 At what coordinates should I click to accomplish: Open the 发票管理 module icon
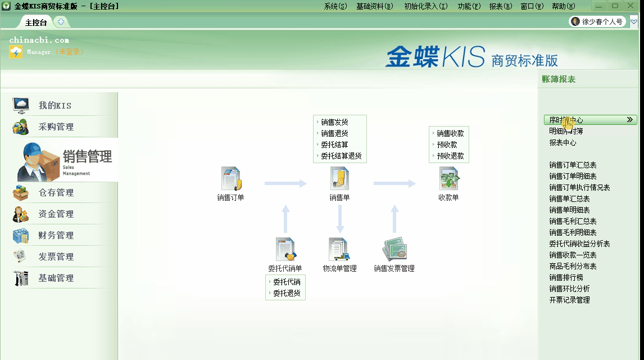21,256
